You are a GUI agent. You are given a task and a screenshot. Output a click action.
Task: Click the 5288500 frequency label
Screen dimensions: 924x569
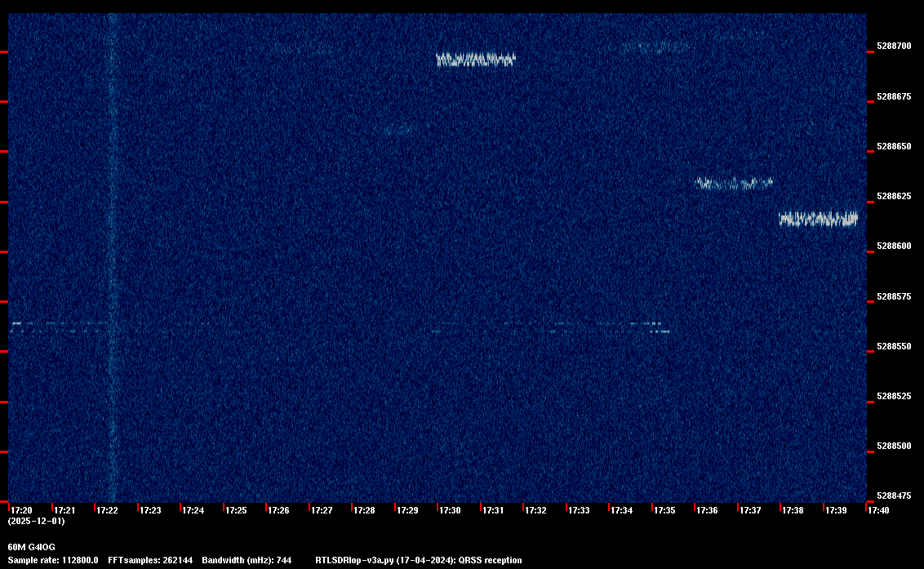click(893, 446)
